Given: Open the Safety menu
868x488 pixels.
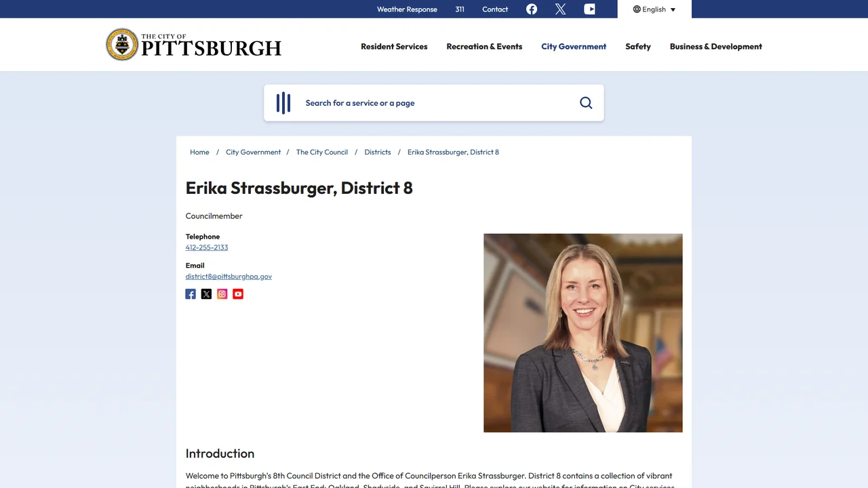Looking at the screenshot, I should tap(638, 47).
